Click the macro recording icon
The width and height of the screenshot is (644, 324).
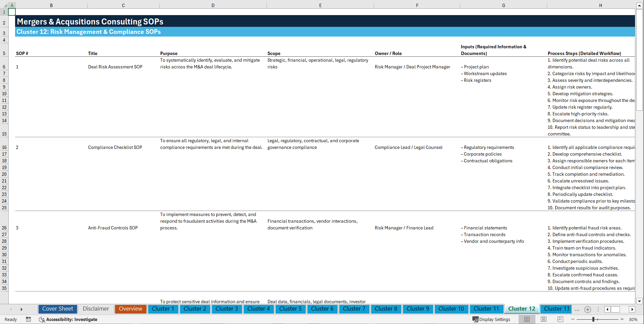pyautogui.click(x=28, y=319)
